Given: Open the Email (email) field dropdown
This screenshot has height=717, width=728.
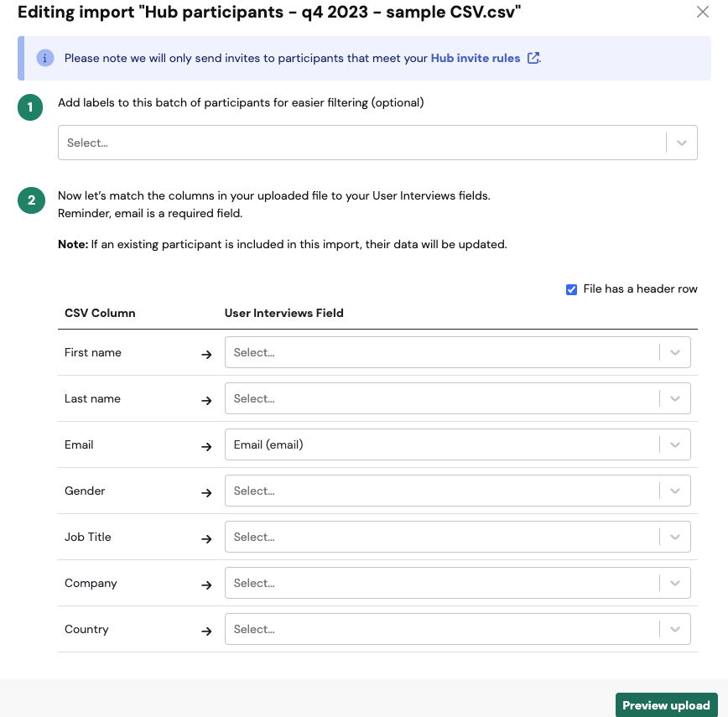Looking at the screenshot, I should pos(457,444).
